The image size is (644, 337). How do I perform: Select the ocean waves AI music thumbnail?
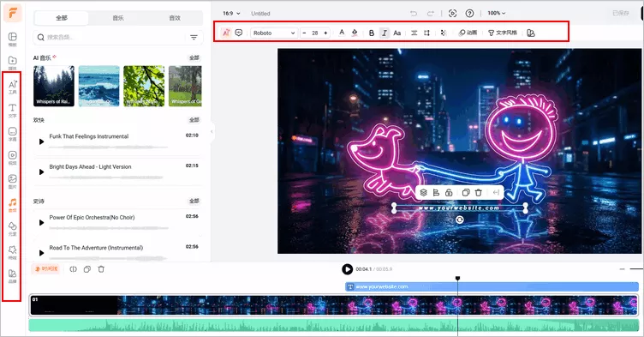(99, 86)
